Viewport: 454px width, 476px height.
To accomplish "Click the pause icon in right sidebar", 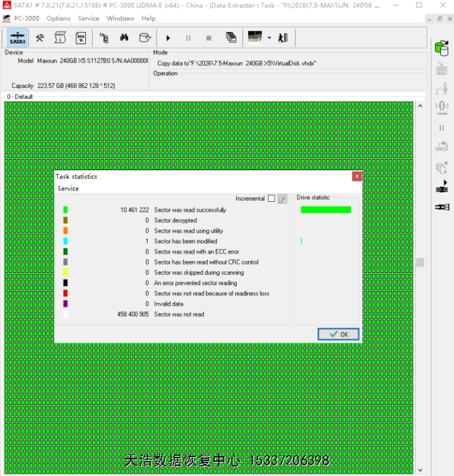I will (x=442, y=128).
